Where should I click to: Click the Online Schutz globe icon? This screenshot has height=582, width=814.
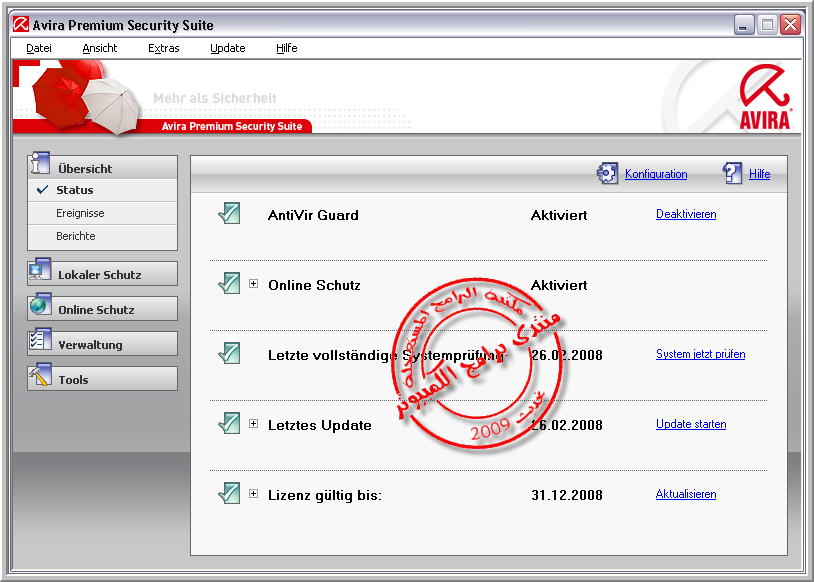coord(40,304)
